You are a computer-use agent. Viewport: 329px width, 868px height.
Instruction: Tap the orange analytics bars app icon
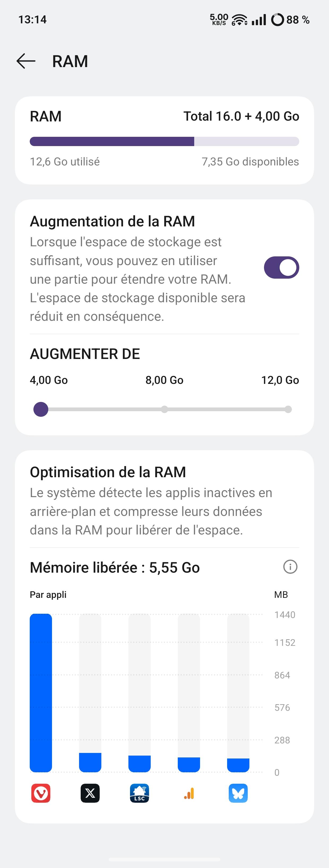coord(189,793)
